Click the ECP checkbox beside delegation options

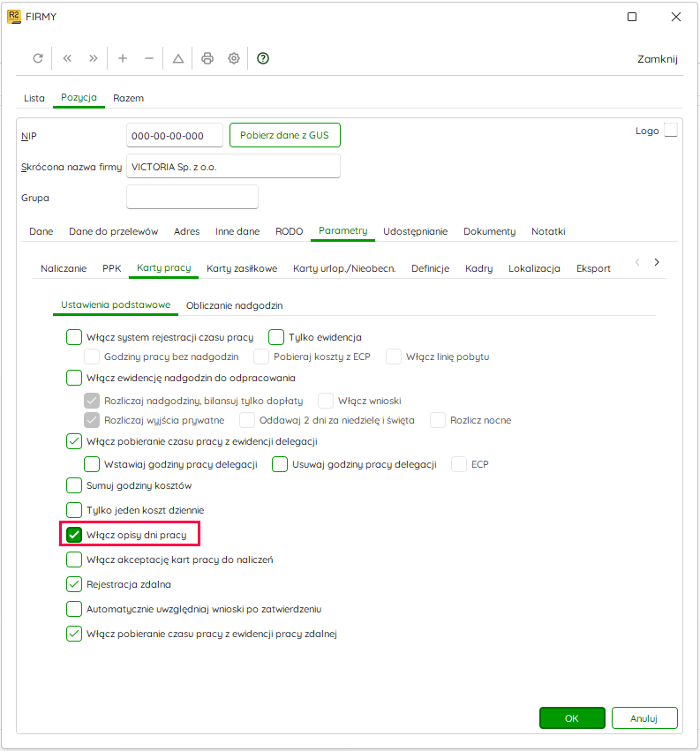click(458, 464)
